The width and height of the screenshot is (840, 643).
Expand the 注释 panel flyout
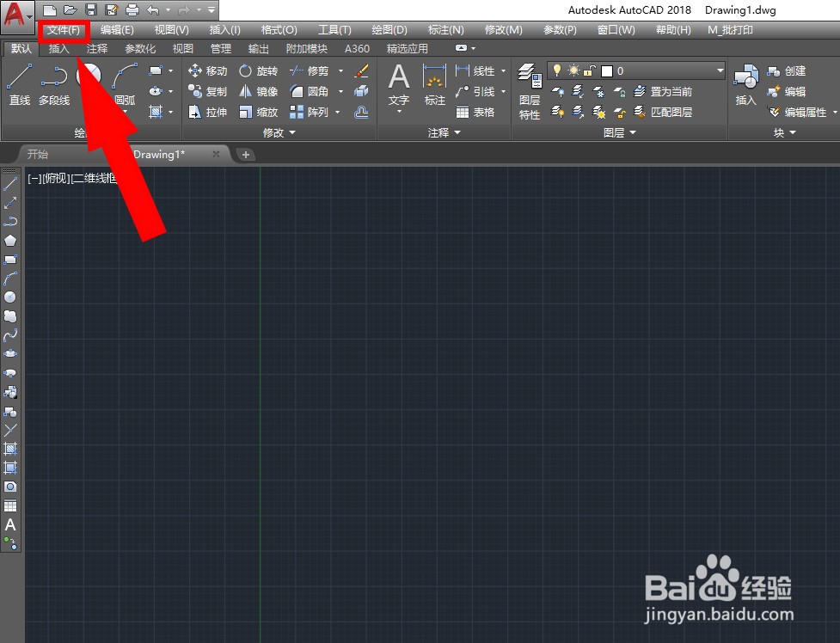pyautogui.click(x=445, y=132)
